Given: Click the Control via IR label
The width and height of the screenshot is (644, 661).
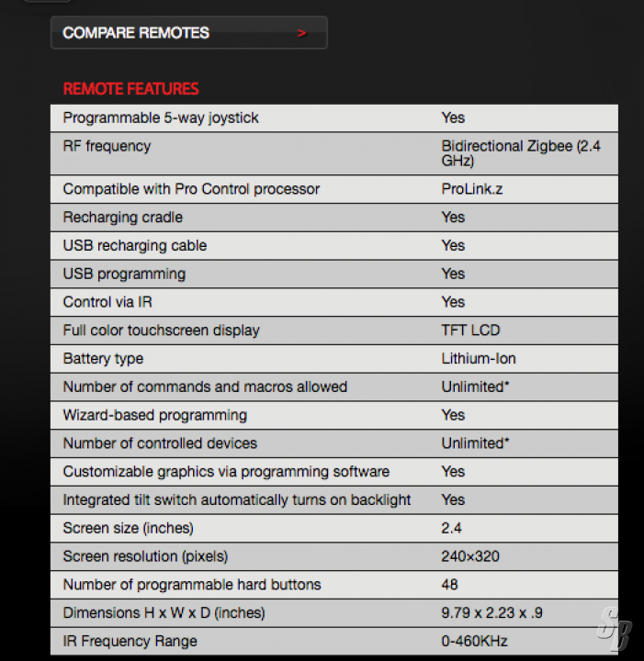Looking at the screenshot, I should (x=108, y=302).
